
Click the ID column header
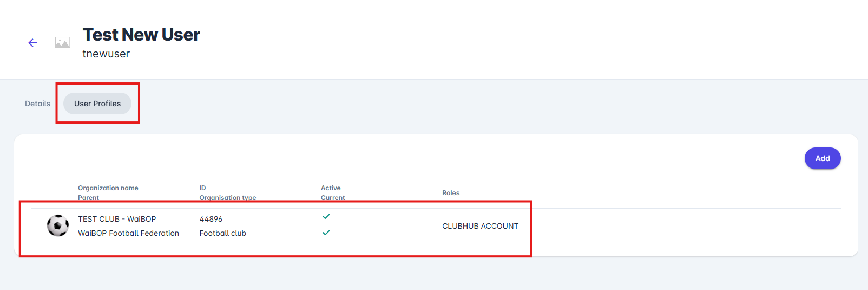[202, 188]
